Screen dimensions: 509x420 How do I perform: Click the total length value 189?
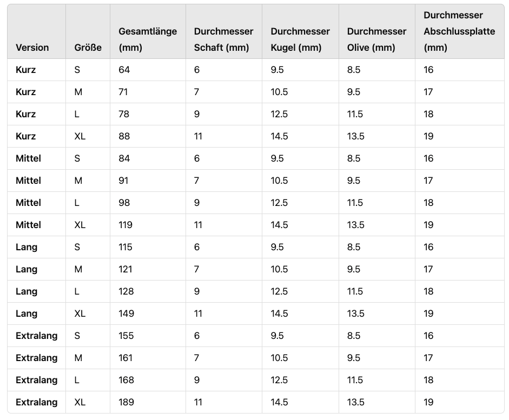click(x=126, y=402)
